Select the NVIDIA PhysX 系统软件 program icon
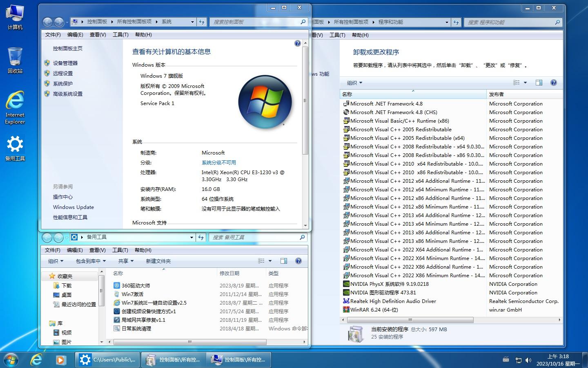This screenshot has height=368, width=588. coord(346,284)
